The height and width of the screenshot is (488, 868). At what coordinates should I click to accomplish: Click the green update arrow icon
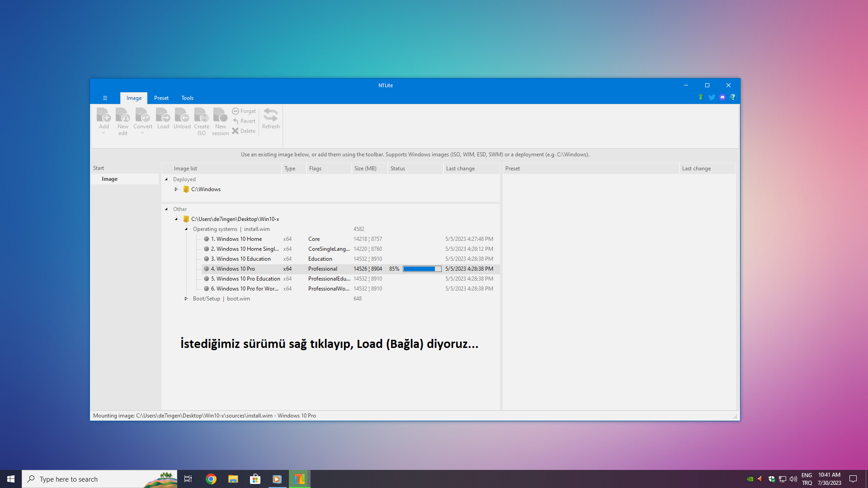pos(701,97)
